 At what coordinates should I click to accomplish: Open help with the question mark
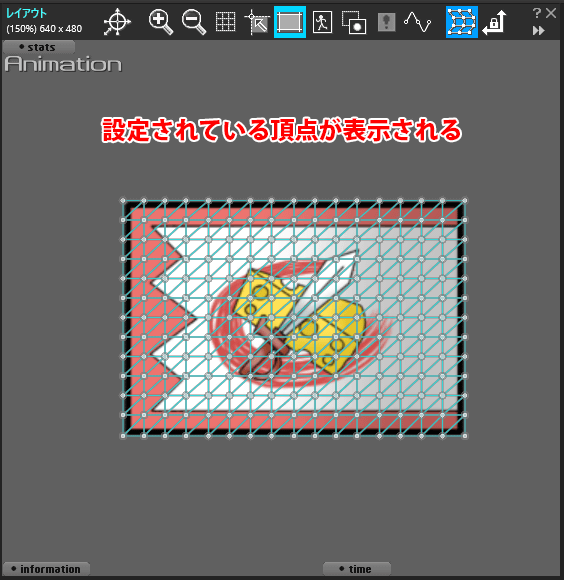(x=537, y=13)
